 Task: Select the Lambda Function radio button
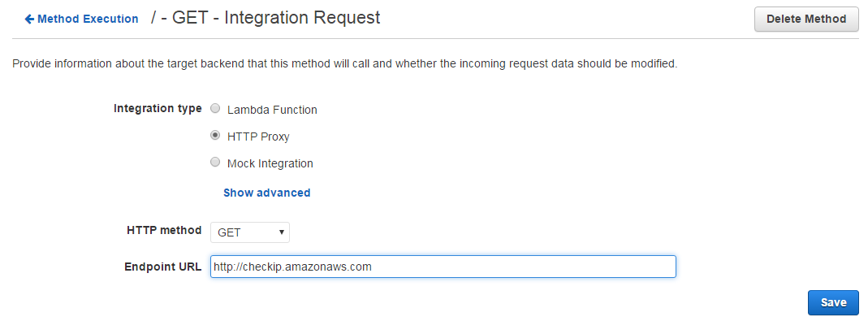click(x=215, y=108)
